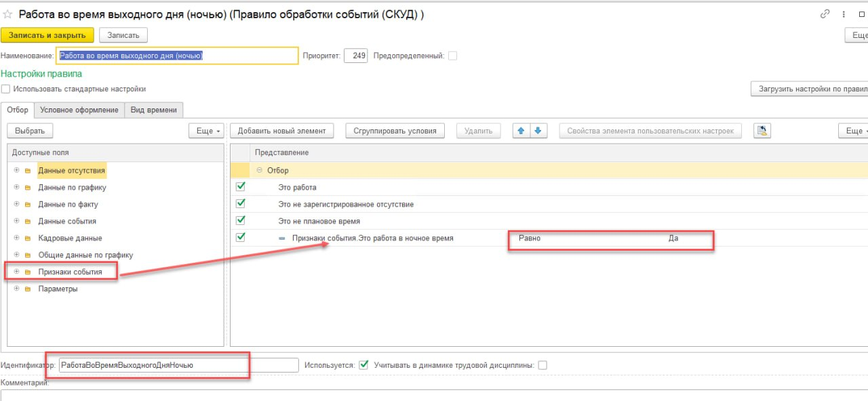Click Представление column header
This screenshot has width=868, height=401.
click(281, 153)
